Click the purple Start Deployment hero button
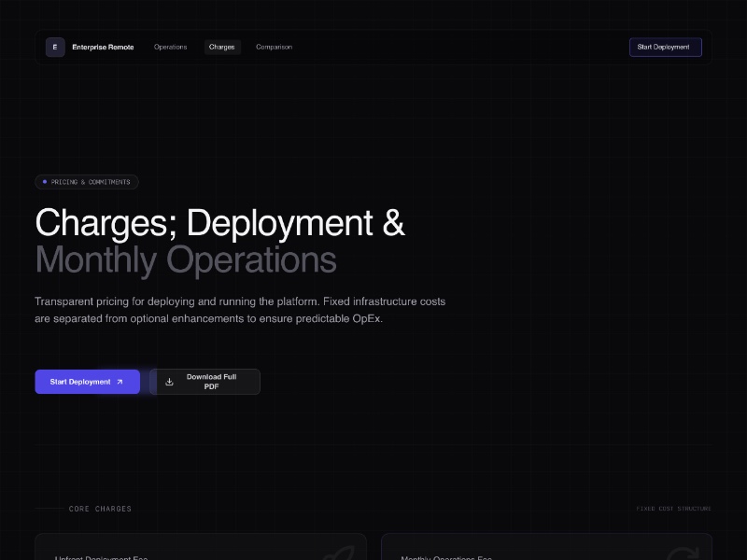747x560 pixels. (x=87, y=382)
